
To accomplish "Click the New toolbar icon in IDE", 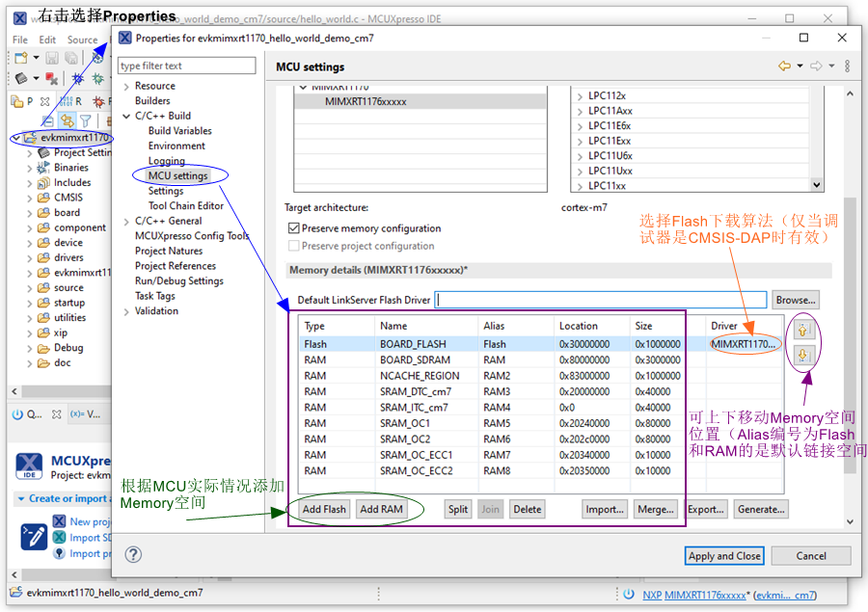I will [21, 58].
